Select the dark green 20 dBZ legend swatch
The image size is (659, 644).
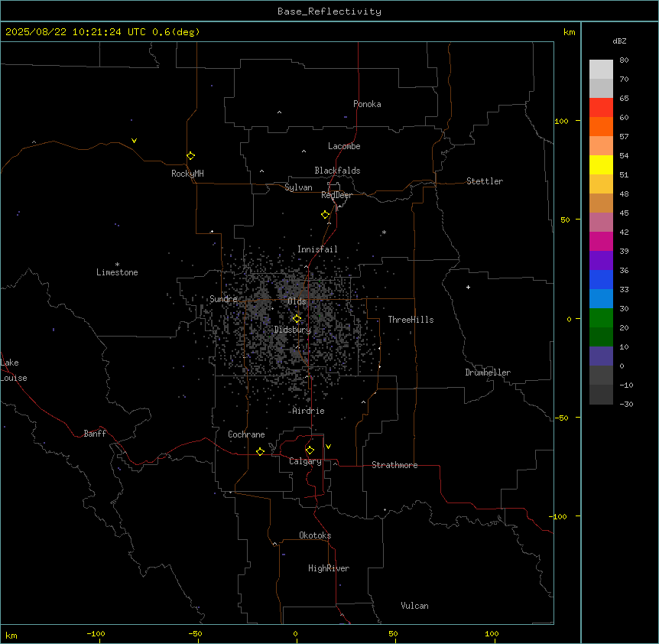(x=601, y=337)
